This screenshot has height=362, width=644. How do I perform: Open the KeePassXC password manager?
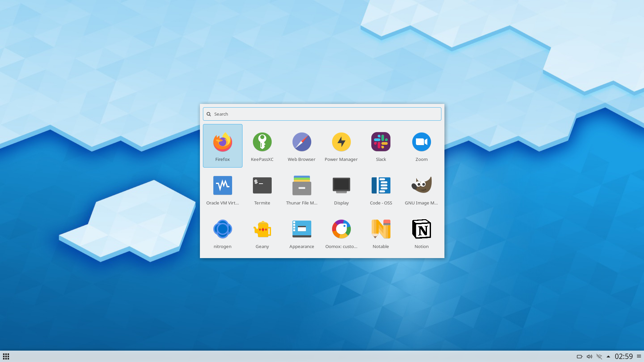(x=262, y=145)
